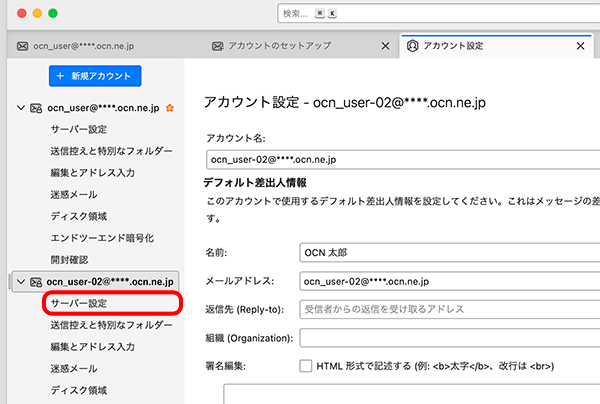
Task: Click the 返信先 (Reply-to) input field
Action: pyautogui.click(x=450, y=309)
